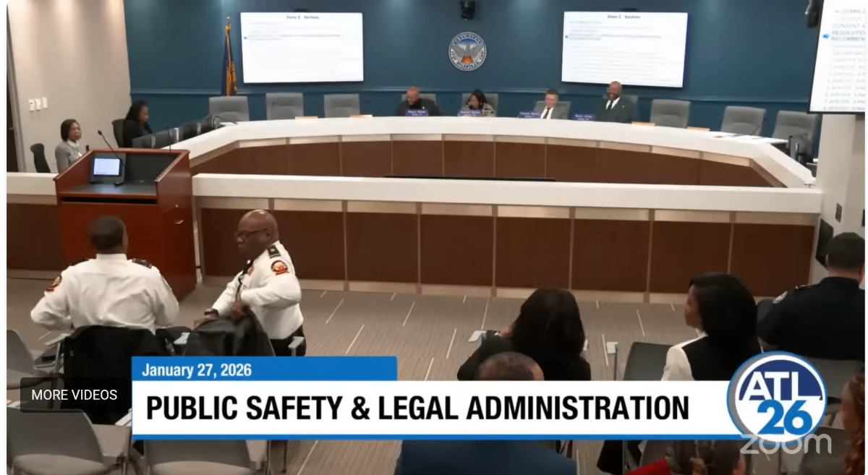The width and height of the screenshot is (868, 475).
Task: Click the light switch panel on the left wall
Action: (x=35, y=104)
